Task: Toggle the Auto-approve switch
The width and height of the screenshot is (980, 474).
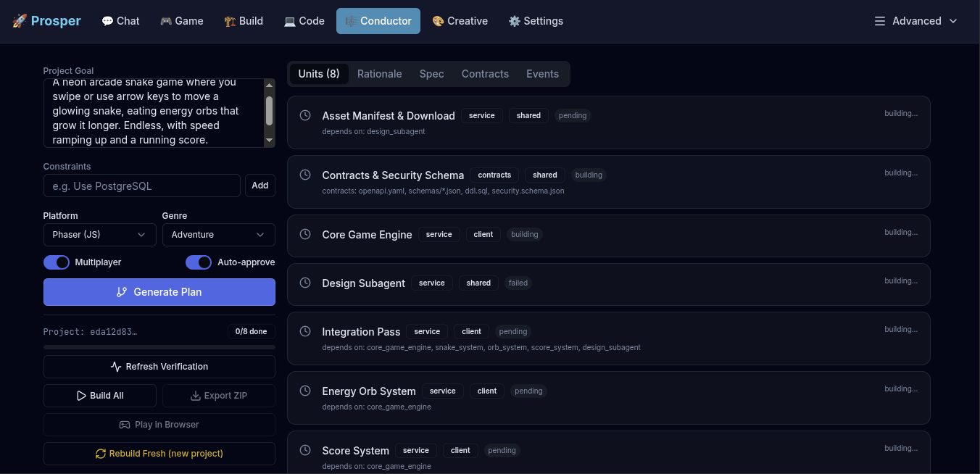Action: 199,262
